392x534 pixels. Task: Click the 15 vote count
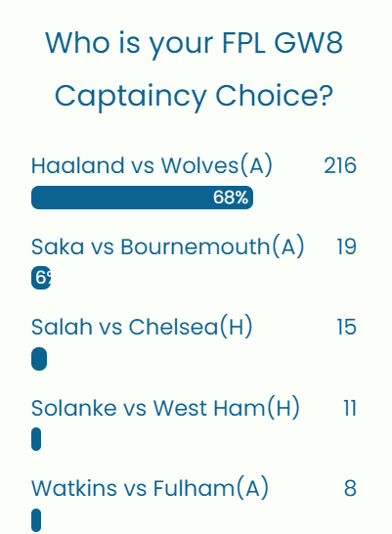347,327
